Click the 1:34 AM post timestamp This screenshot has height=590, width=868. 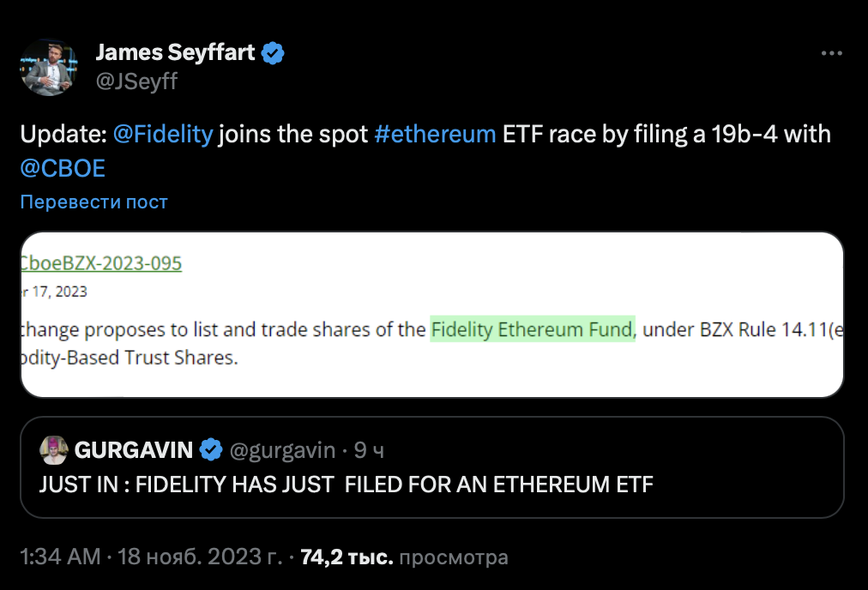pyautogui.click(x=60, y=557)
